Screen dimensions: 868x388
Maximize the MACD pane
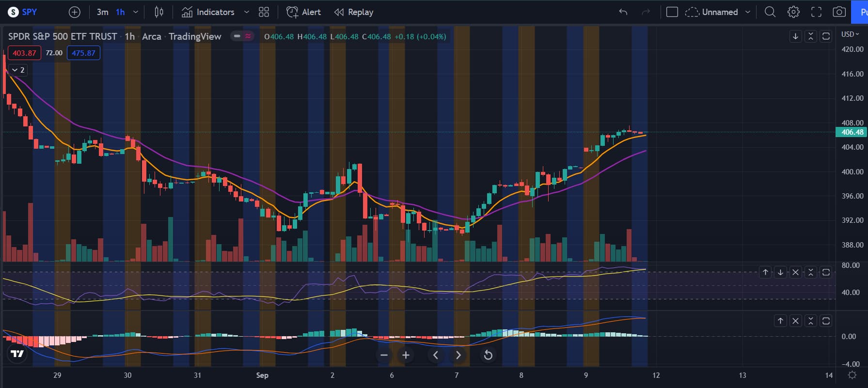[826, 321]
